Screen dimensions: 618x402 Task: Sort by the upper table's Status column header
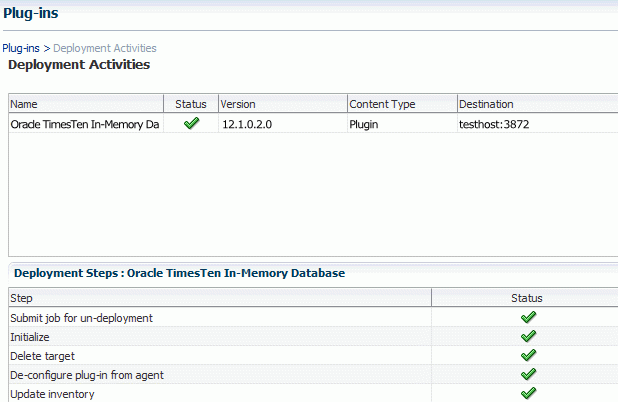191,104
